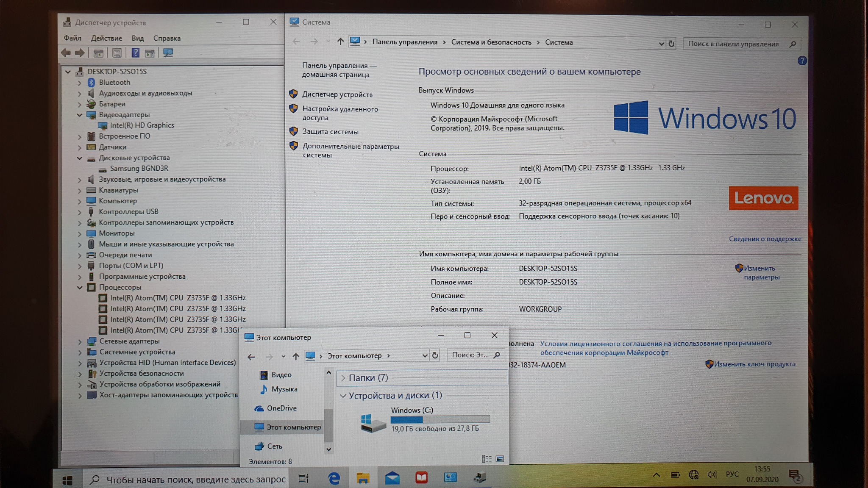Viewport: 868px width, 488px height.
Task: Click the Windows (C:) drive usage bar
Action: (440, 419)
